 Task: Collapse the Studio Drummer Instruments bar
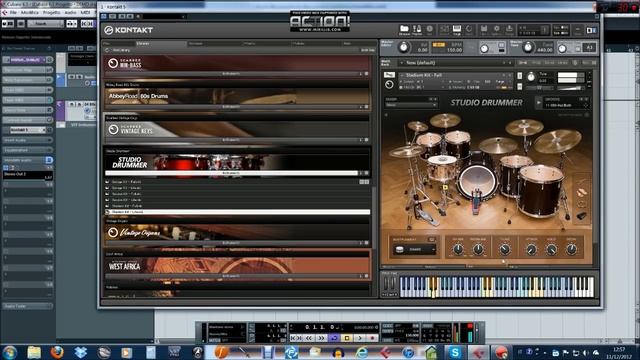pyautogui.click(x=231, y=173)
